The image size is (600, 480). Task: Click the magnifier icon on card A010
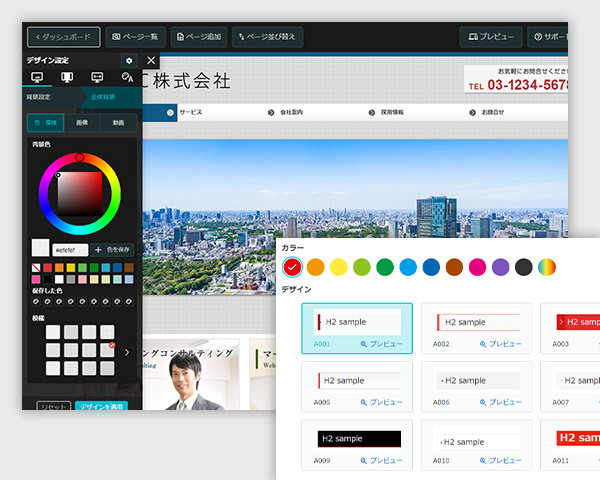[483, 461]
